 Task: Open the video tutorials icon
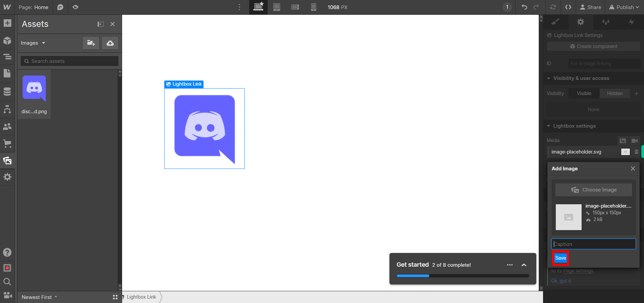(7, 295)
